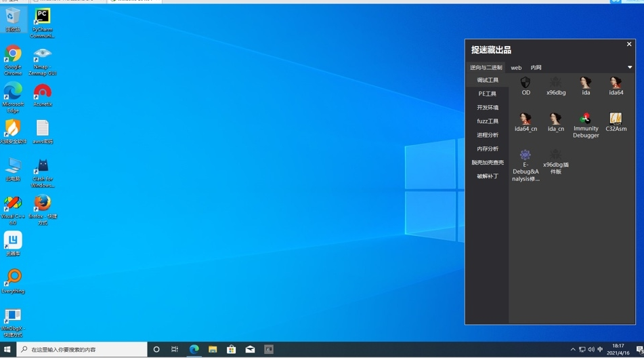This screenshot has width=644, height=358.
Task: Open Microsoft Store from the taskbar
Action: [x=231, y=349]
